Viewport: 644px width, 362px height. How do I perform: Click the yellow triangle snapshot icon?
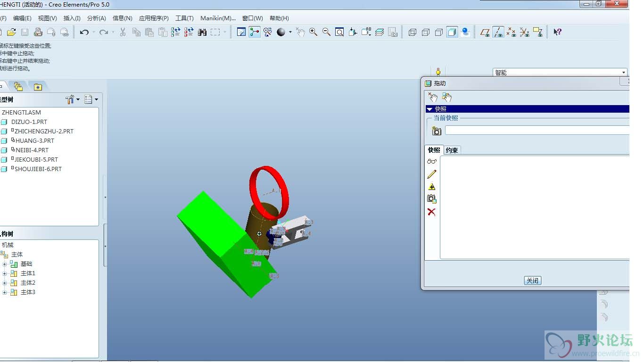(x=432, y=187)
